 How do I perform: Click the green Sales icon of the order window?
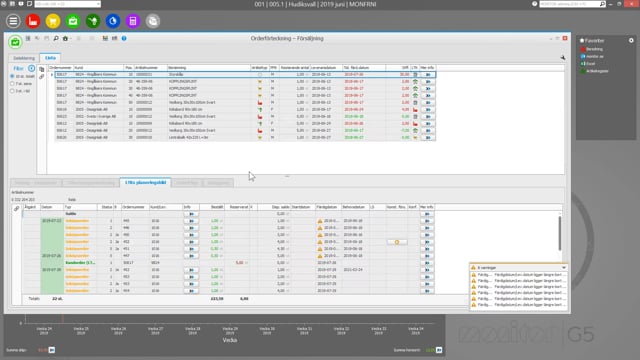[x=16, y=41]
